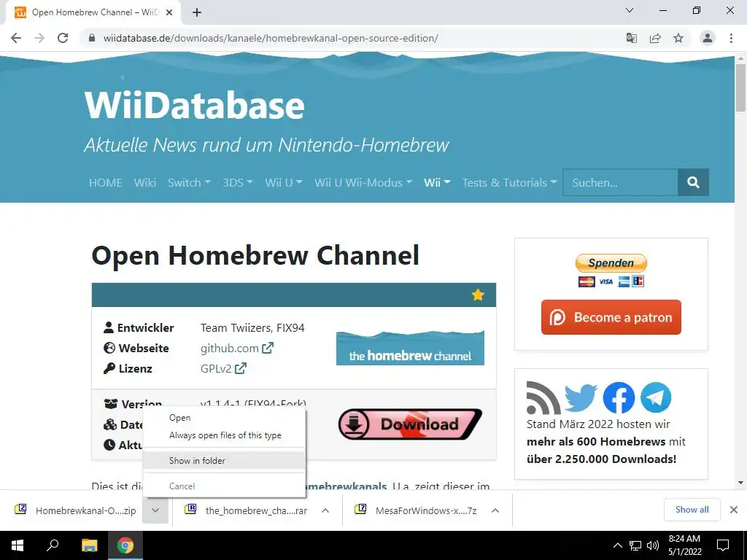Open the Chrome profile avatar
Viewport: 747px width, 560px height.
coord(708,38)
